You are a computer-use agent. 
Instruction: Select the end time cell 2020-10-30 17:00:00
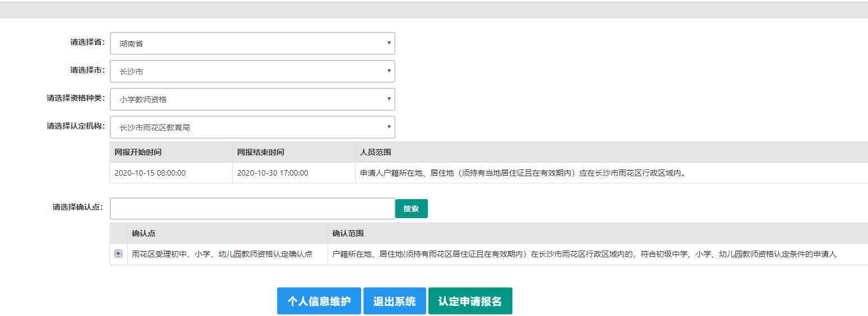click(x=272, y=173)
